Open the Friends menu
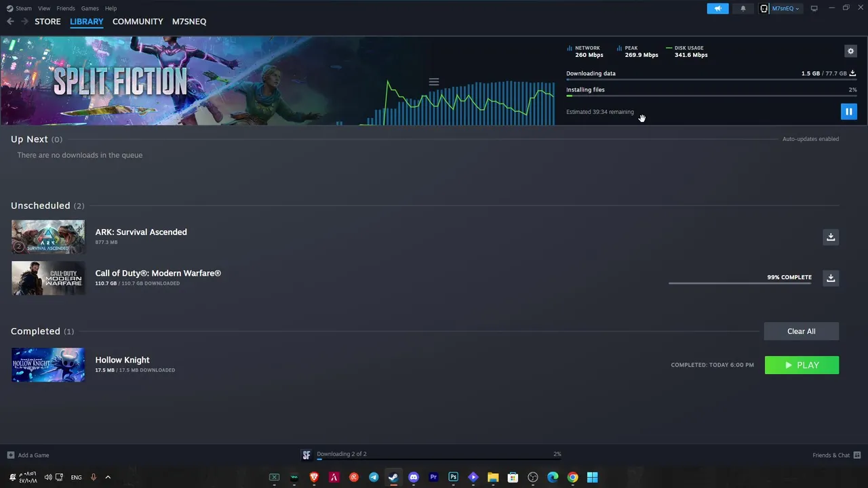Viewport: 868px width, 488px height. pos(66,8)
